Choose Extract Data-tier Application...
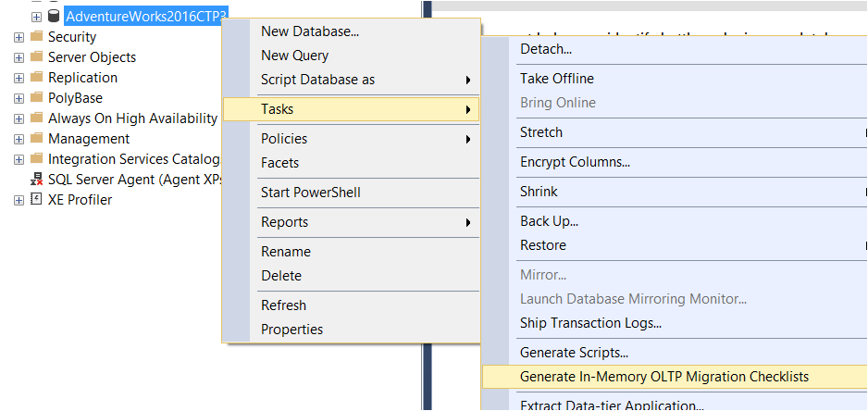The image size is (868, 411). click(675, 405)
